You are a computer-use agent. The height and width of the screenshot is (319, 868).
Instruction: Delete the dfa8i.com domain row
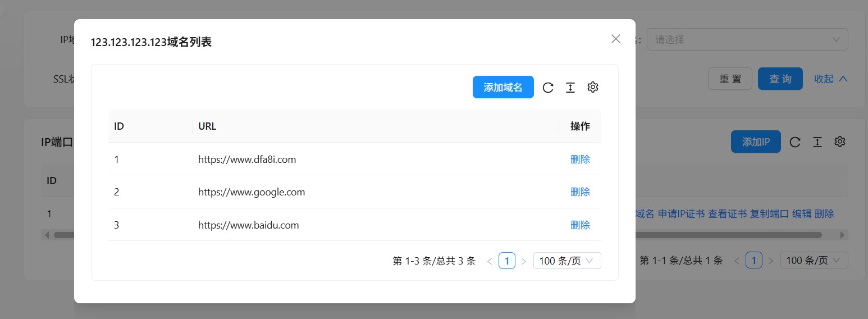pos(580,159)
